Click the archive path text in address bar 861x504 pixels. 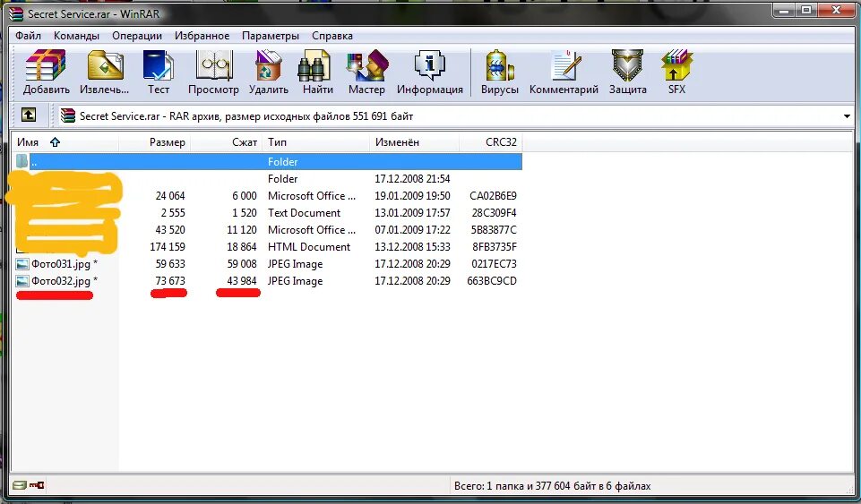(246, 116)
